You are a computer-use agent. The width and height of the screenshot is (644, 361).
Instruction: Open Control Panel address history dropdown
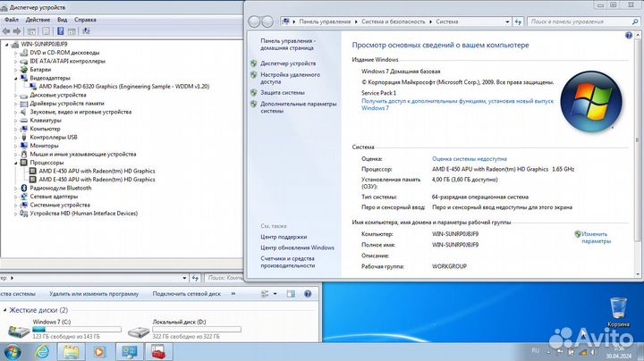click(508, 21)
